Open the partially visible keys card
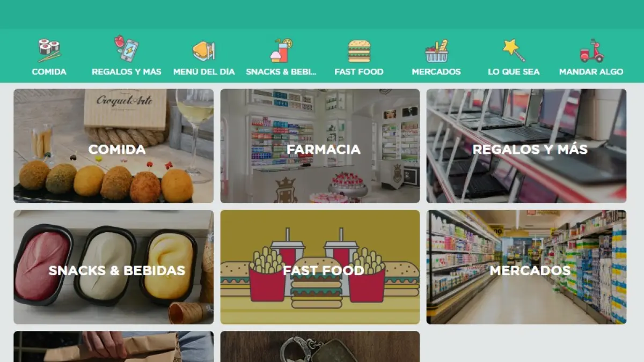This screenshot has height=362, width=644. pyautogui.click(x=320, y=346)
